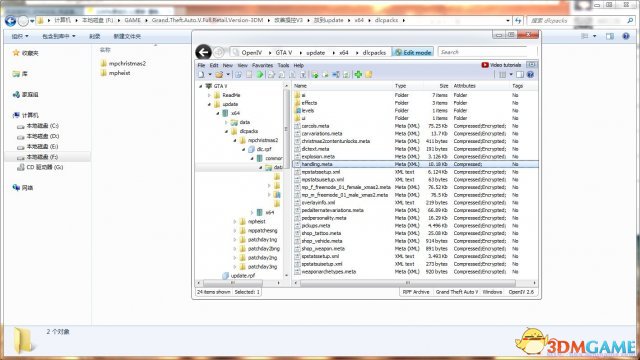The height and width of the screenshot is (360, 640).
Task: Open the View menu in OpenIV
Action: point(242,65)
